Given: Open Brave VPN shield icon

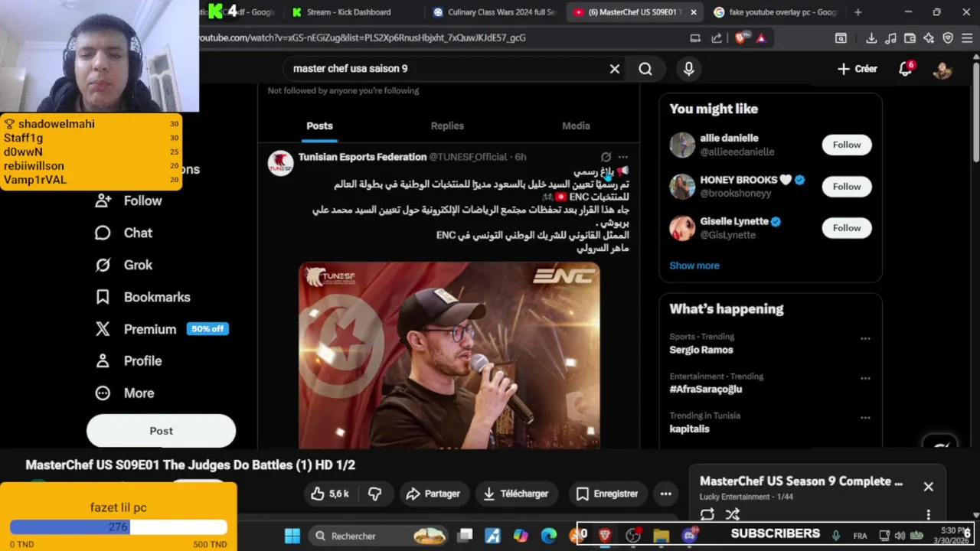Looking at the screenshot, I should coord(948,37).
